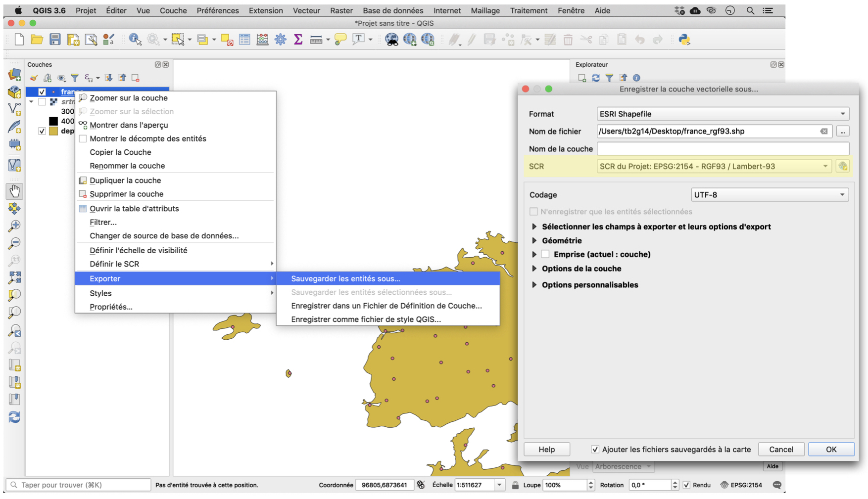Click the Sigma statistical summary icon

(x=298, y=40)
